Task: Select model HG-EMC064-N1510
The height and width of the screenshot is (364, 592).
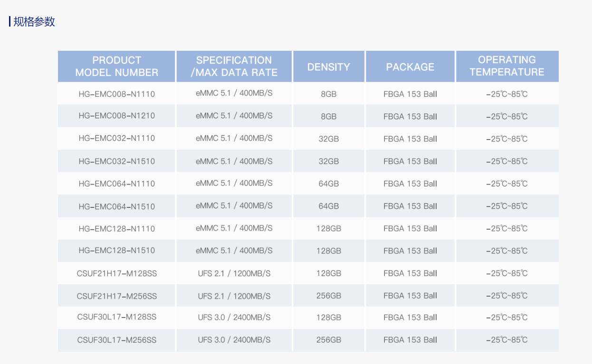Action: (x=117, y=206)
